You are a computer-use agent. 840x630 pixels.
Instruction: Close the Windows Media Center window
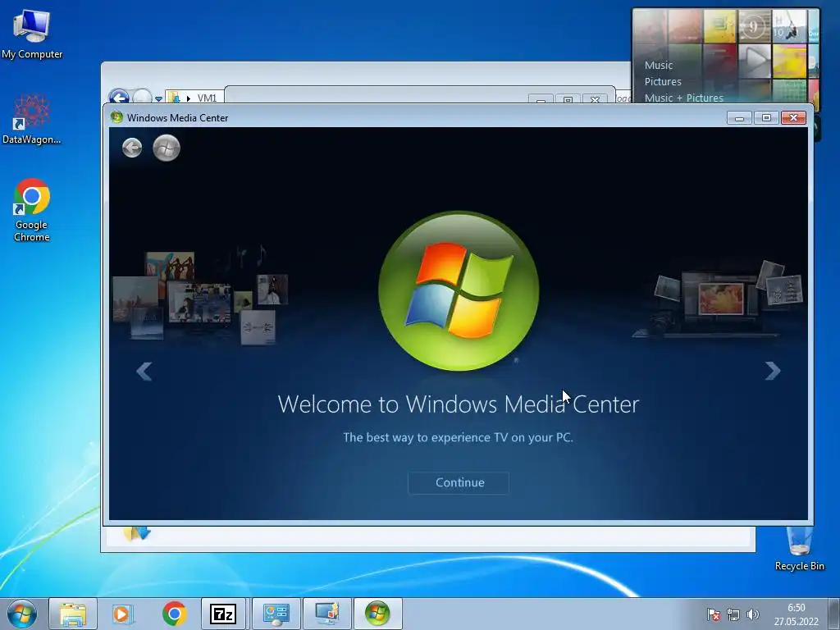coord(794,118)
